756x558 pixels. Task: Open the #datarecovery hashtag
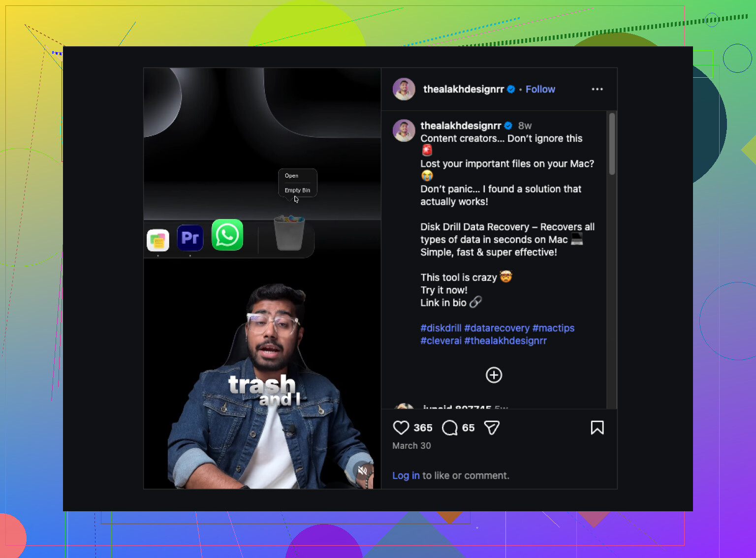497,328
